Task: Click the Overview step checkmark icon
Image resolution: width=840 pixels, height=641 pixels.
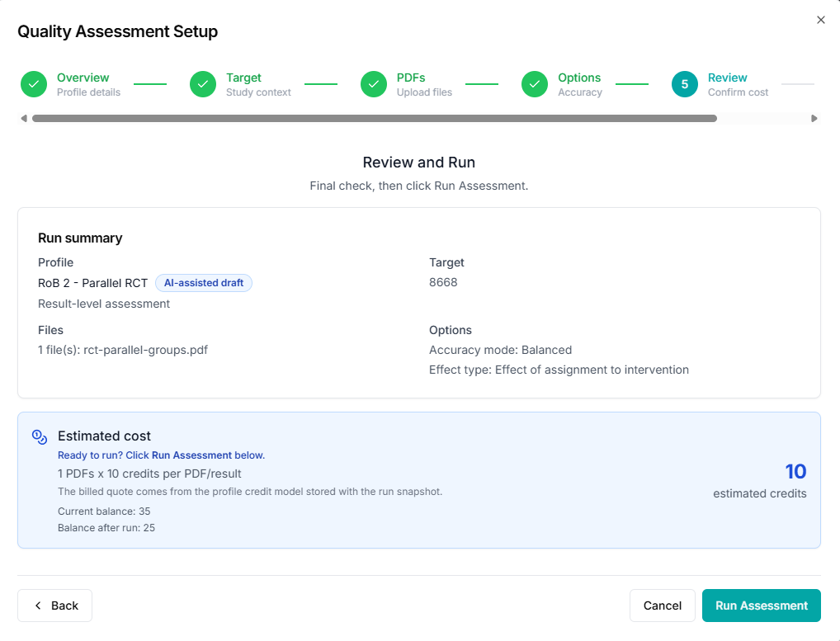Action: pos(34,84)
